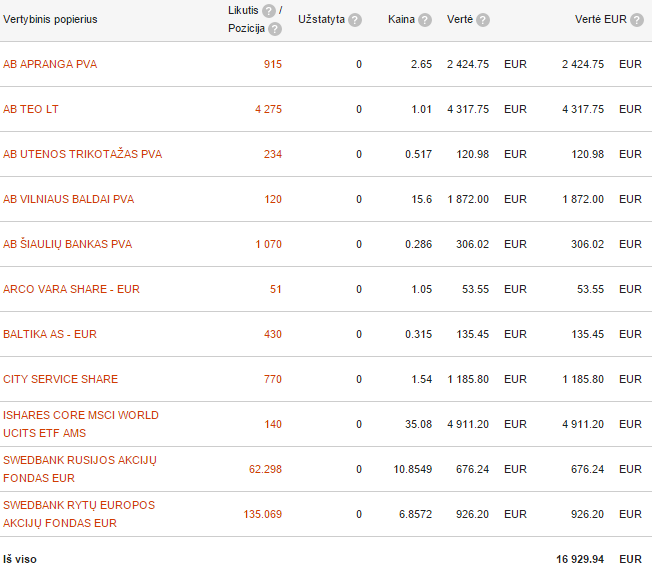Click the 135.069 fund position value

[x=263, y=515]
